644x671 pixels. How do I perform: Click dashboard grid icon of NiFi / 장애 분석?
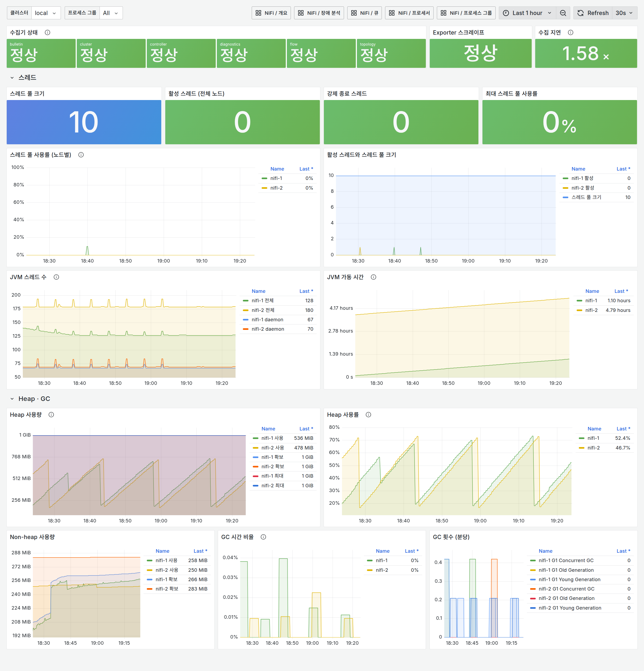pos(301,13)
